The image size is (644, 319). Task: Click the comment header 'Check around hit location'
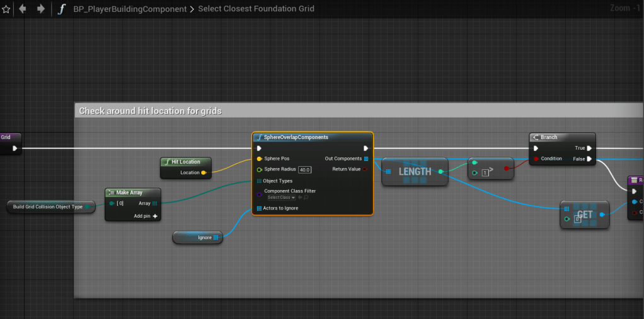point(150,111)
